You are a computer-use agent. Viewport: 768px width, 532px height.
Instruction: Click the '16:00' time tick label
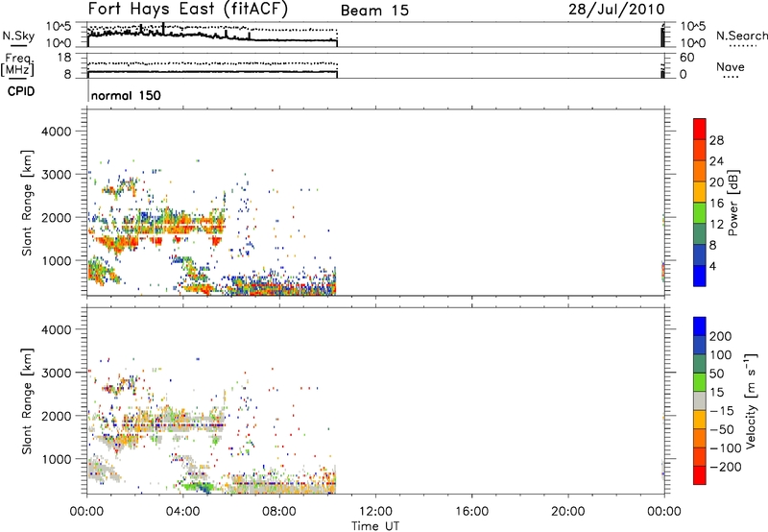[471, 512]
